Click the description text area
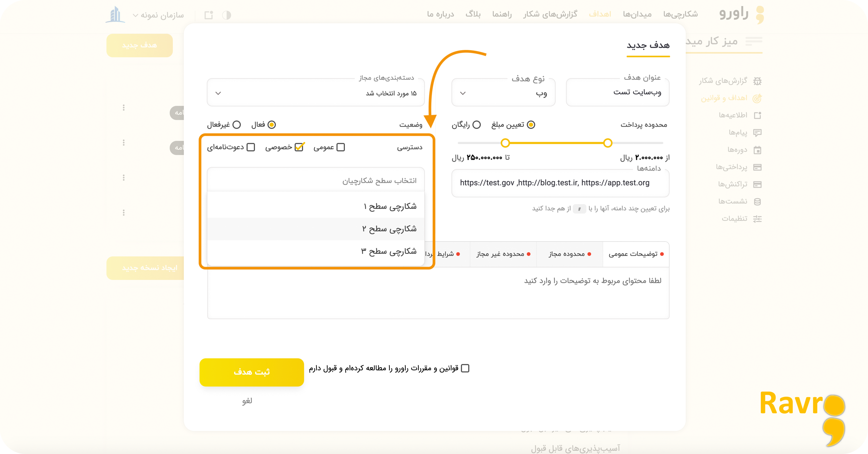The width and height of the screenshot is (868, 454). [x=438, y=293]
